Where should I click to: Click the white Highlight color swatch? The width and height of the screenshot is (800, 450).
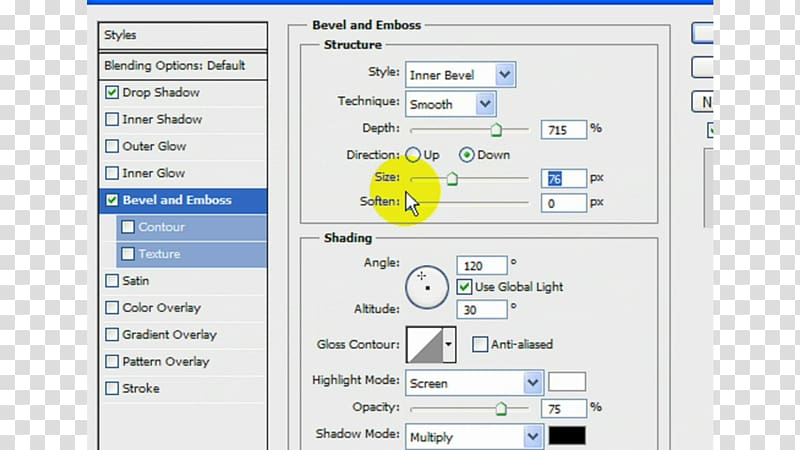[567, 382]
